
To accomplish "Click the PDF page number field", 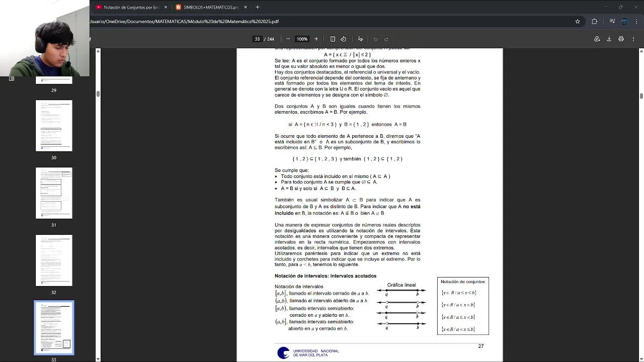I will tap(257, 39).
